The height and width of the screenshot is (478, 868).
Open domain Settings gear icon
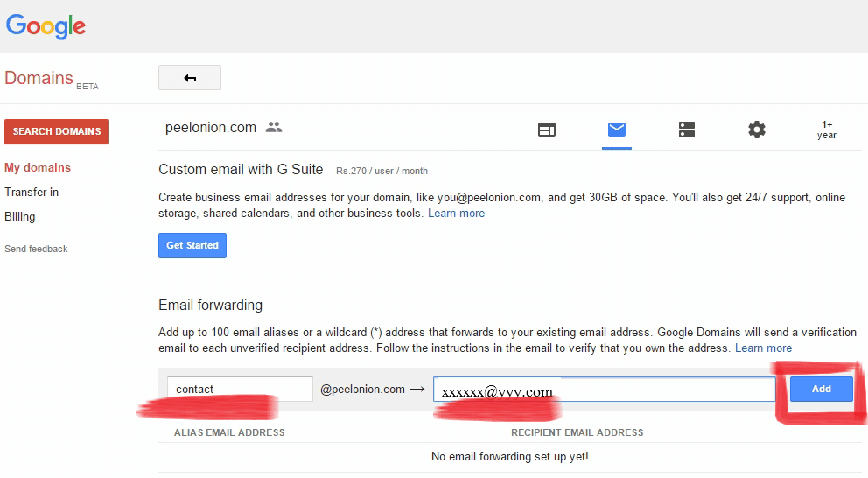[x=757, y=130]
